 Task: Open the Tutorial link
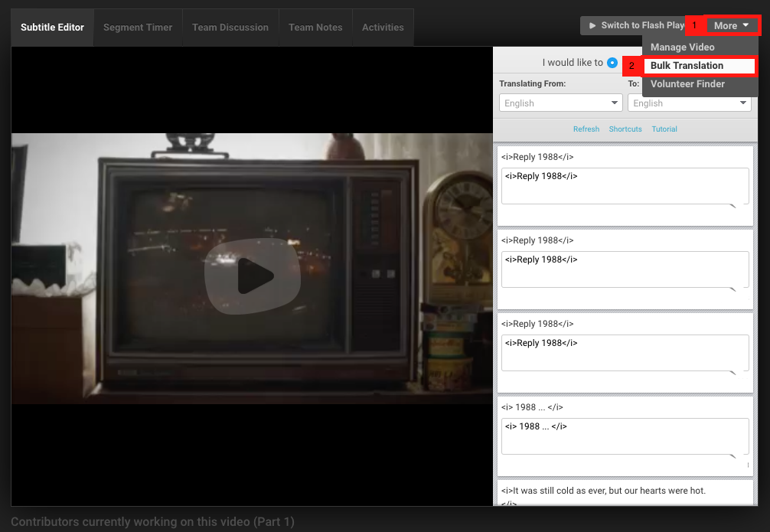coord(664,129)
